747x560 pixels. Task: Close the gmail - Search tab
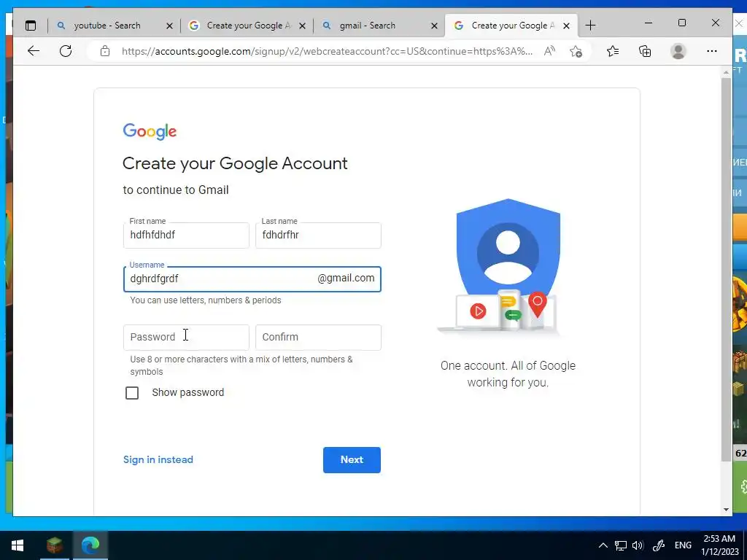point(434,26)
